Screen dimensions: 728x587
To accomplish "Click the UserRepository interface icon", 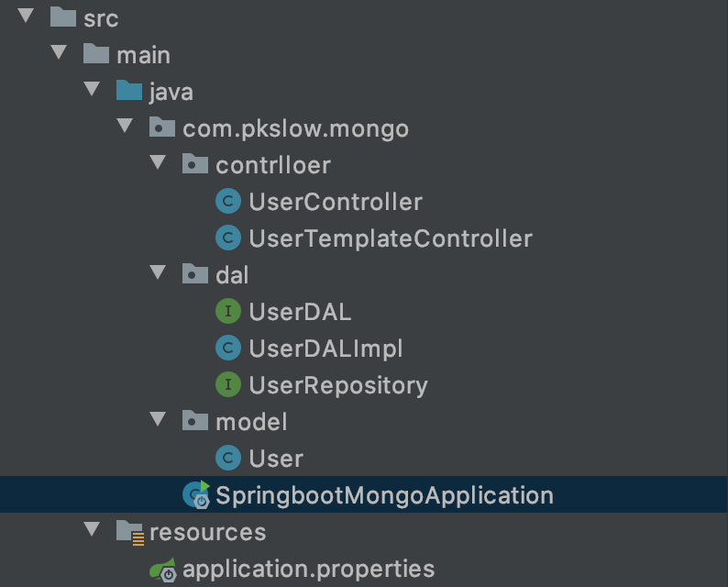I will coord(227,385).
